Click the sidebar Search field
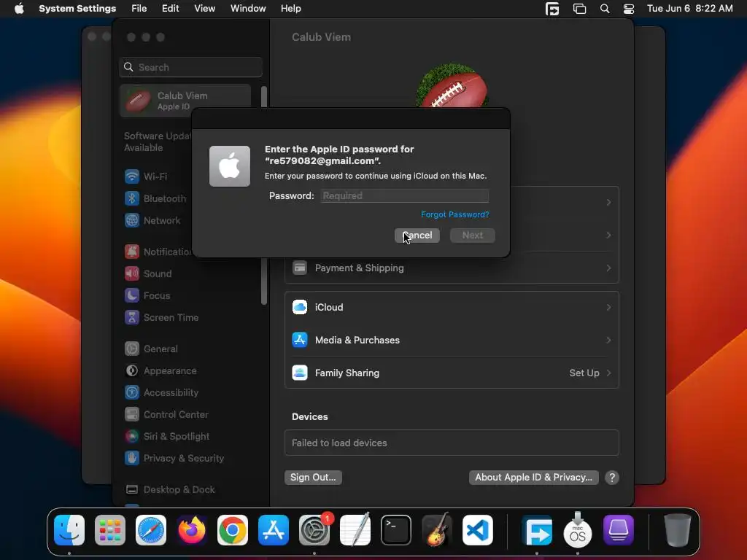The height and width of the screenshot is (560, 747). tap(190, 67)
